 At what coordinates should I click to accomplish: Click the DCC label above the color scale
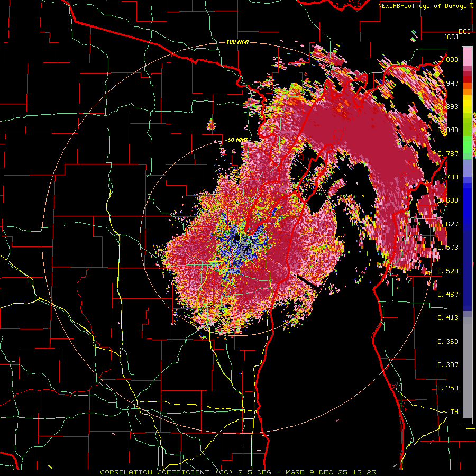(465, 32)
